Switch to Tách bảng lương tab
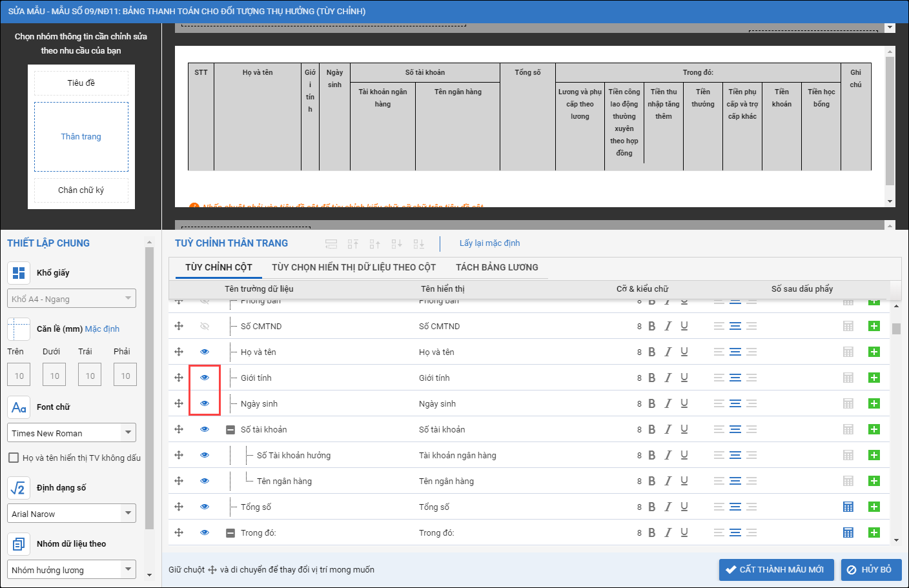Screen dimensions: 909x588 point(496,267)
